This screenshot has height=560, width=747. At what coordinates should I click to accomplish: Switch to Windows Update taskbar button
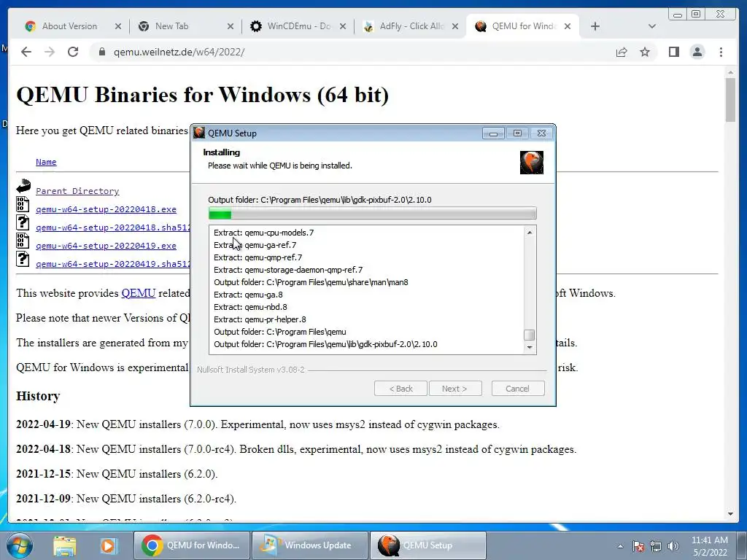[x=309, y=545]
